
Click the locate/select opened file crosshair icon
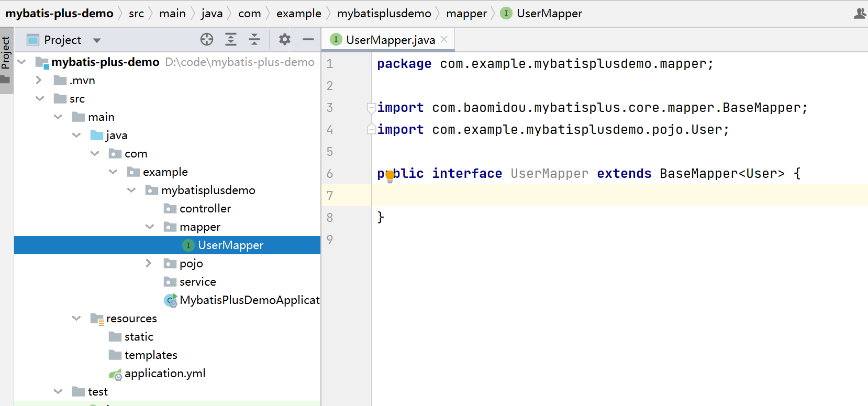(x=207, y=39)
